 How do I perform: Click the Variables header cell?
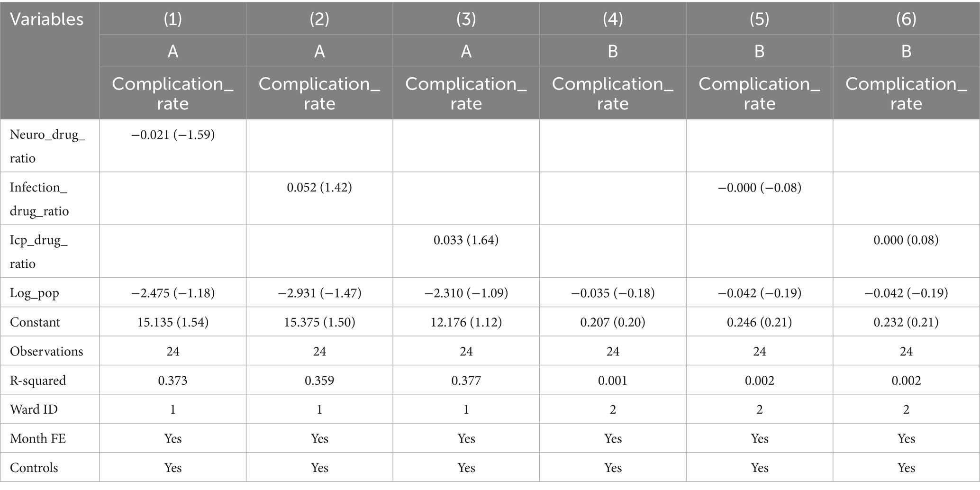(46, 19)
